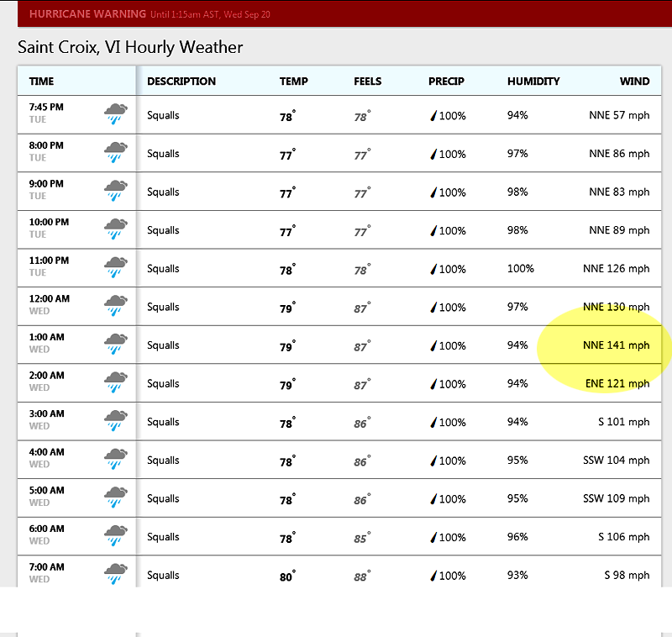
Task: Select the WIND column header
Action: 634,81
